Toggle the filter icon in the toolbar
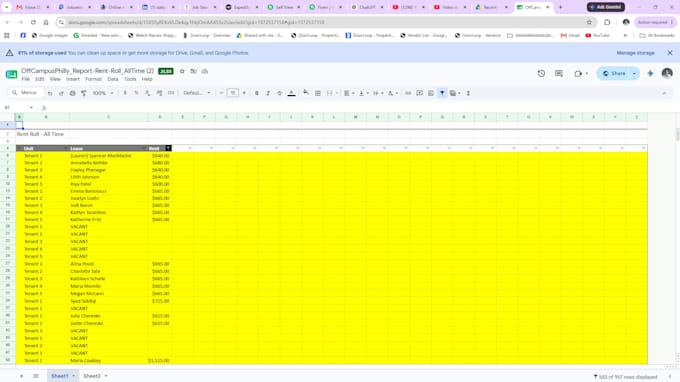Viewport: 680px width, 382px height. (442, 93)
